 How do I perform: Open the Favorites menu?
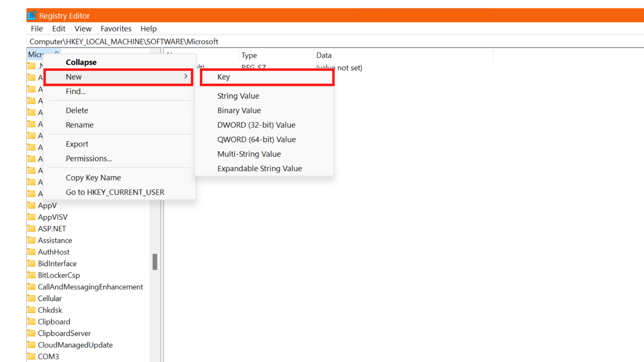pos(116,29)
